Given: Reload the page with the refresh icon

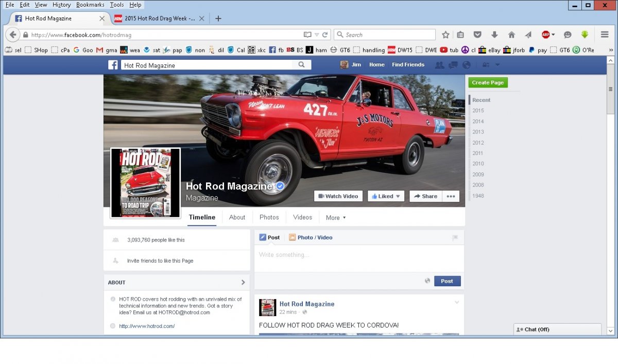Looking at the screenshot, I should (325, 35).
